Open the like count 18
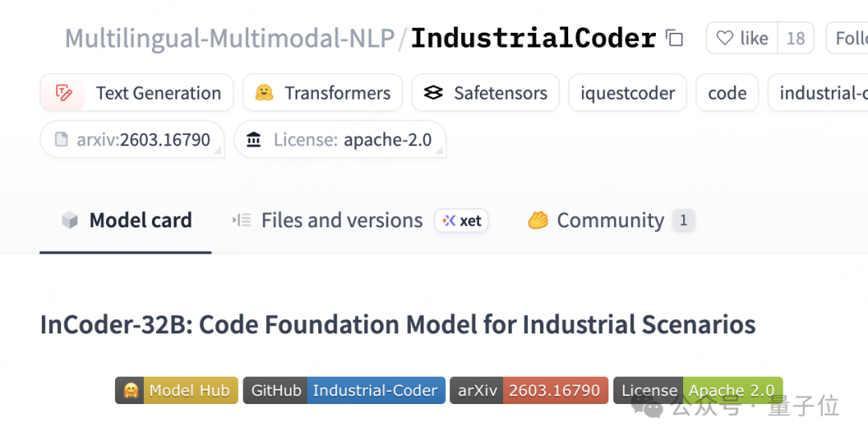 coord(796,39)
